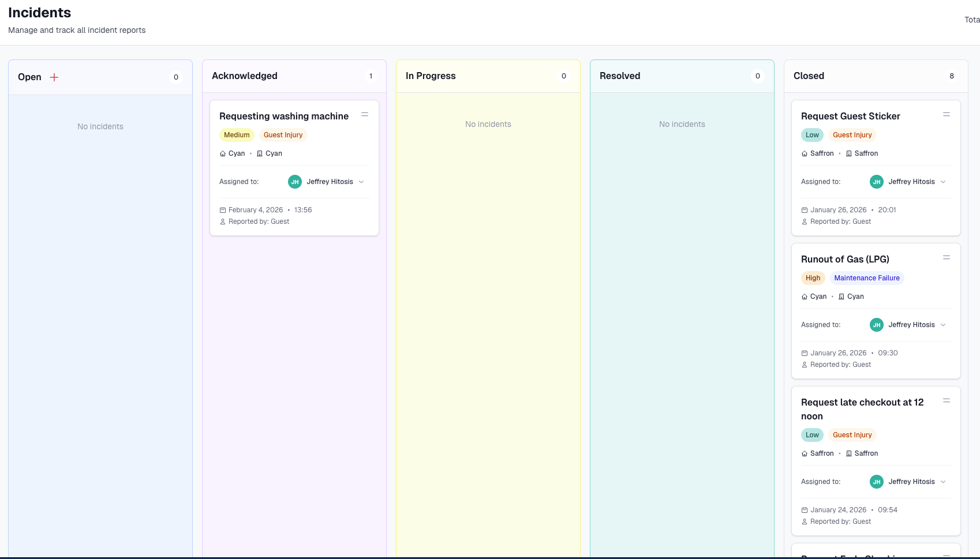Expand assignee selector on Runout of Gas card

944,325
